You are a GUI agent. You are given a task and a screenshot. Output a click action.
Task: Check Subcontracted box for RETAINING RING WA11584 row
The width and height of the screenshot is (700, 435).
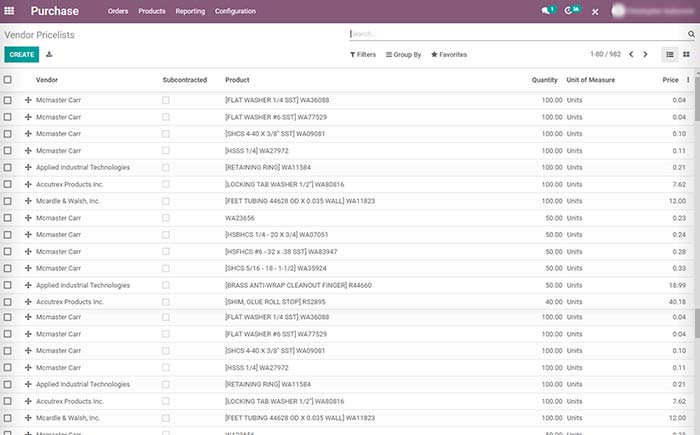[166, 167]
